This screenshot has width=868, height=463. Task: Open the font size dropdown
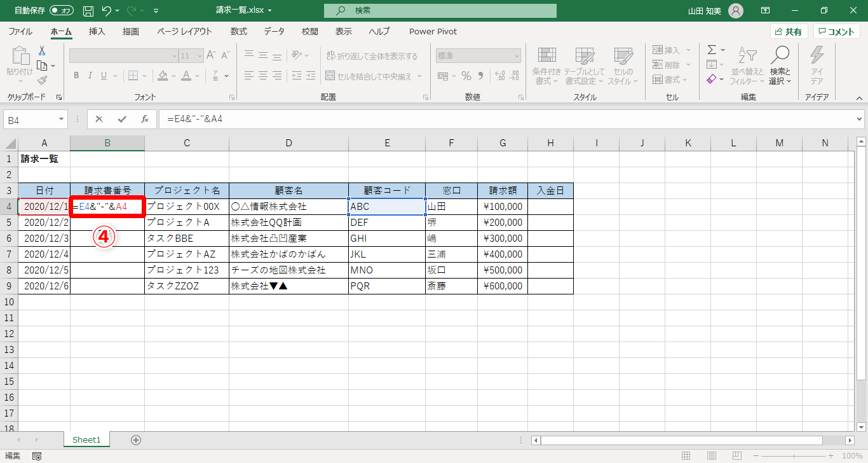point(199,56)
